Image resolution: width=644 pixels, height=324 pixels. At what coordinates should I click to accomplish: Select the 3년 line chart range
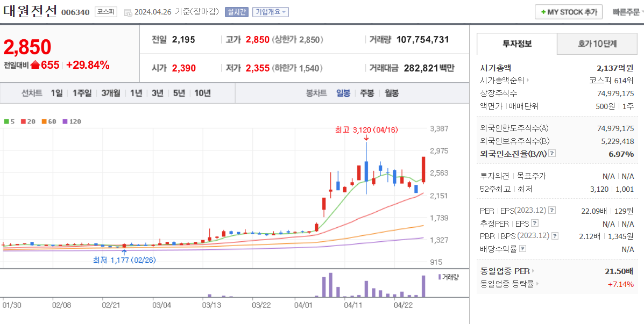157,93
